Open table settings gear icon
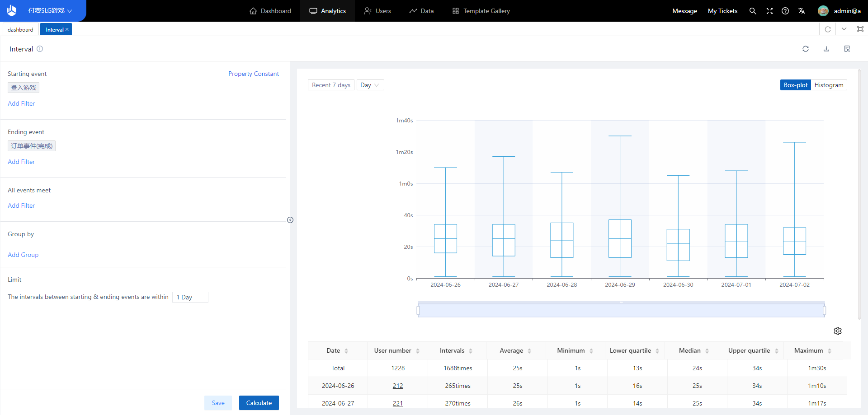This screenshot has width=868, height=415. coord(838,331)
